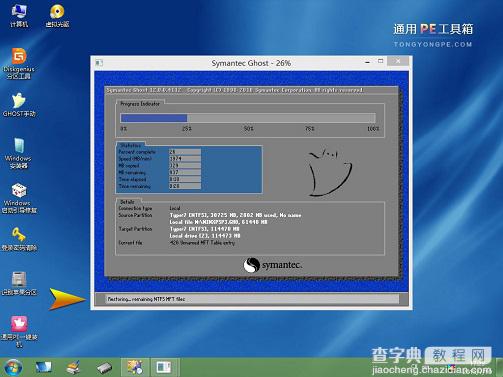Click the MB copied value field
This screenshot has width=503, height=377.
pyautogui.click(x=185, y=166)
